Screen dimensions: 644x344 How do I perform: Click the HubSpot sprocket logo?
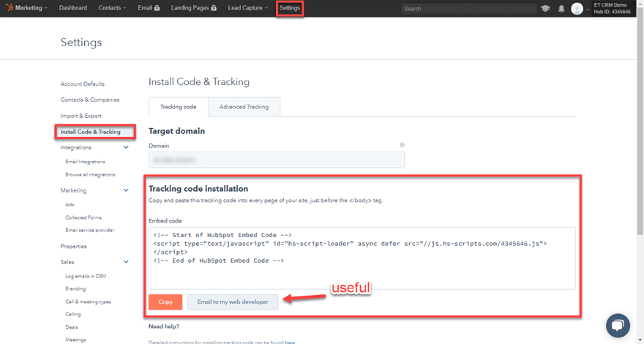tap(10, 8)
